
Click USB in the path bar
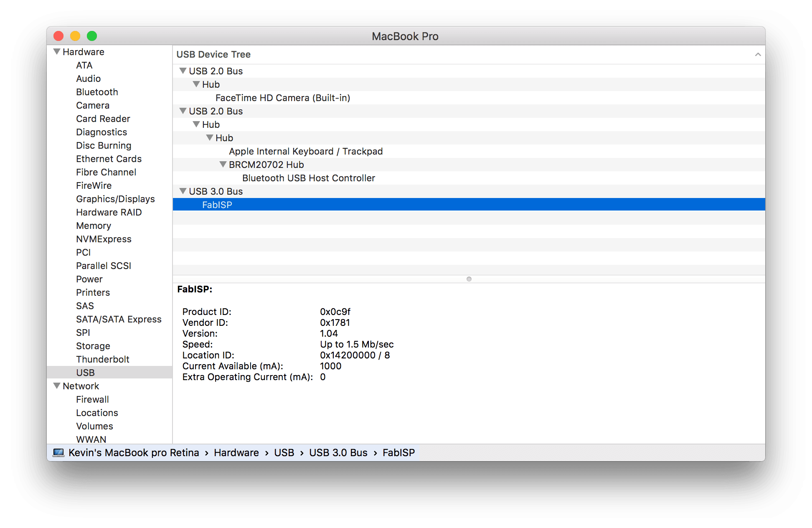284,453
